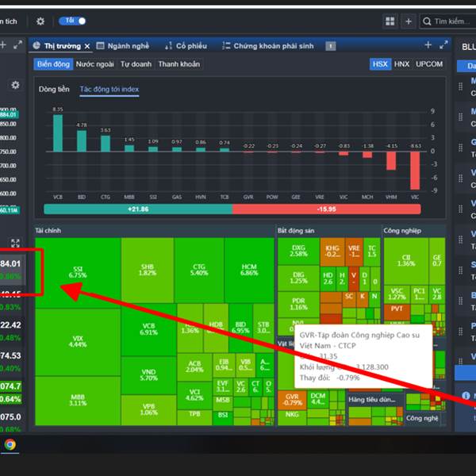476x476 pixels.
Task: Click the +21.86 green total bar
Action: [138, 209]
